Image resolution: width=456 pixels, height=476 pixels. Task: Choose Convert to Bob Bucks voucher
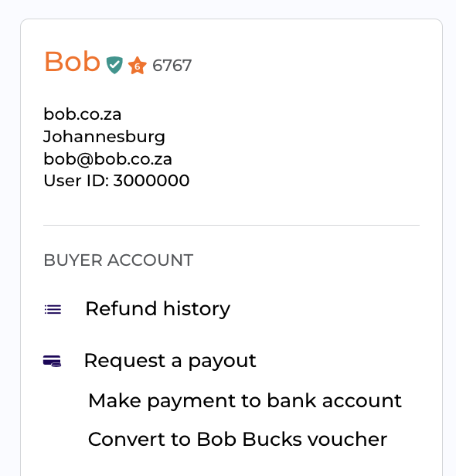click(238, 439)
